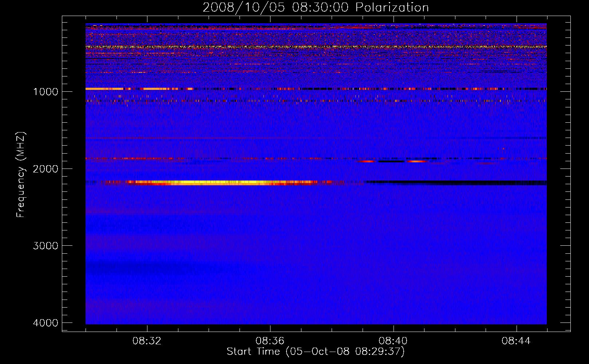Click the 1000 frequency tick label
Screen dimensions: 589x364
point(46,91)
